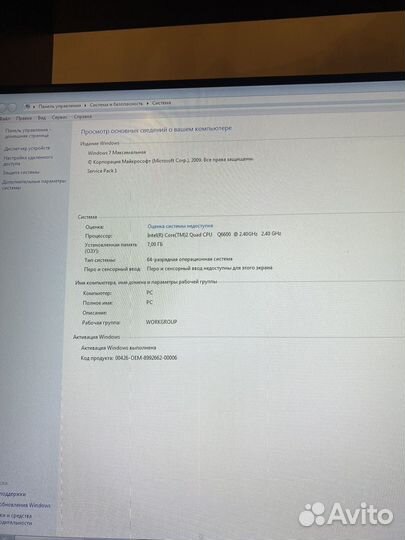Open the 'Справка' menu
This screenshot has height=540, width=405.
click(x=83, y=116)
